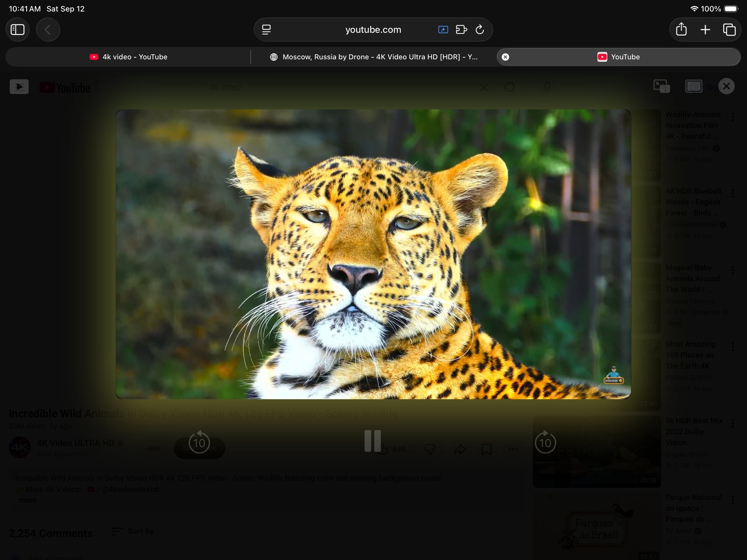Open options for '8k HDR Best Mix 2022'

[x=733, y=423]
